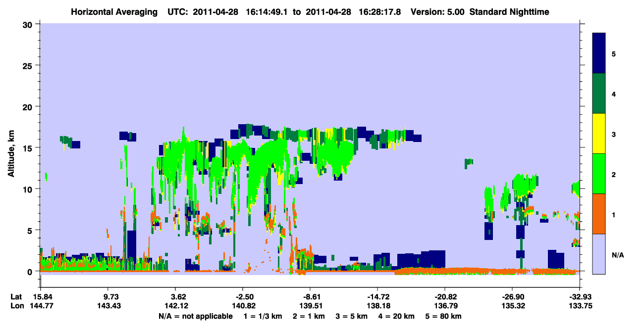Click the orange color bar segment labeled 1

tap(599, 214)
